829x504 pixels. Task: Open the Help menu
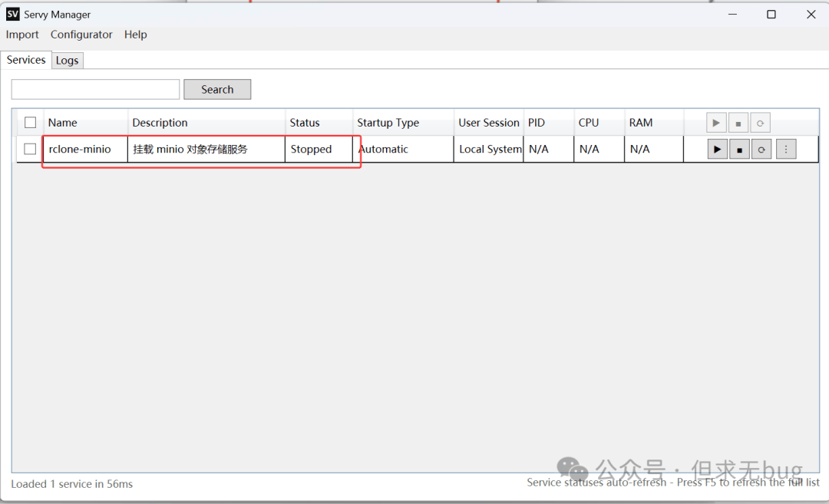click(x=135, y=35)
